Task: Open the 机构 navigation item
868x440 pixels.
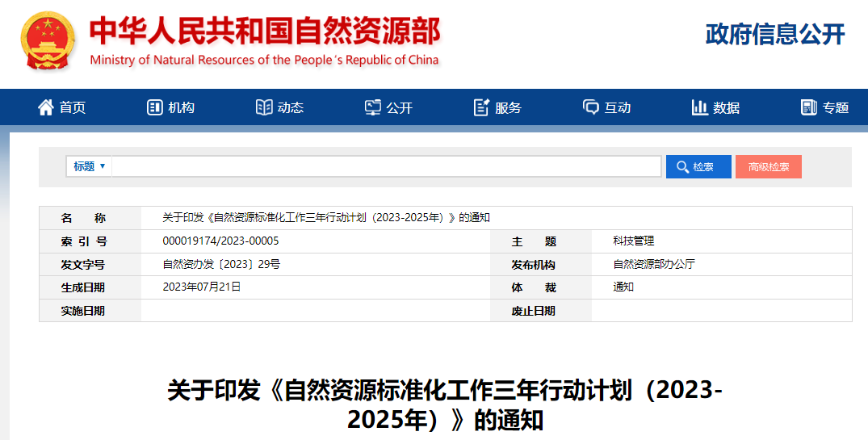Action: [170, 107]
